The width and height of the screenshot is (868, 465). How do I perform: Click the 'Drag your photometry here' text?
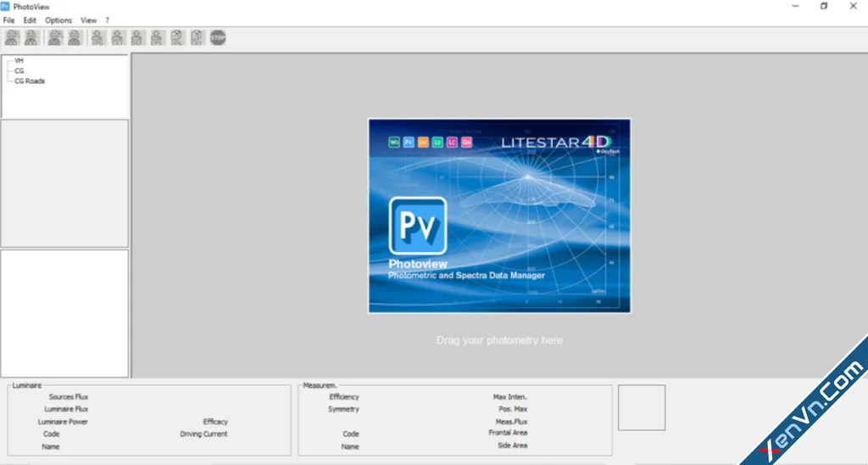(x=499, y=340)
